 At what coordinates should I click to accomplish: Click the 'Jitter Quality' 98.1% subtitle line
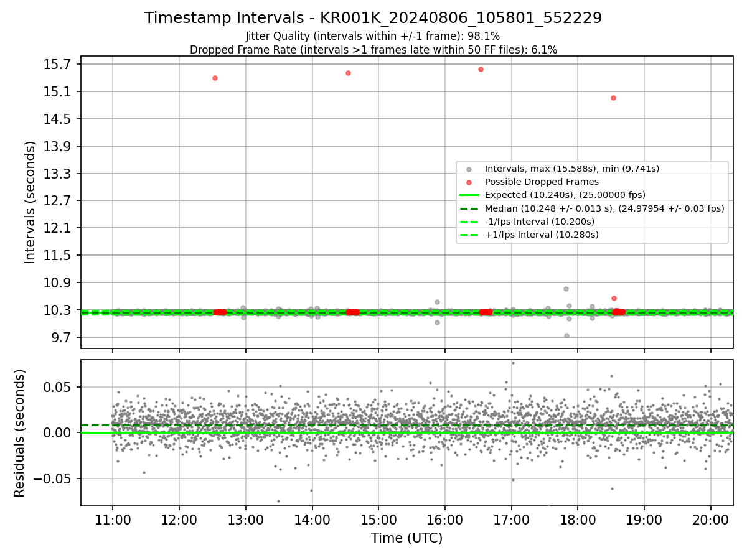(373, 37)
